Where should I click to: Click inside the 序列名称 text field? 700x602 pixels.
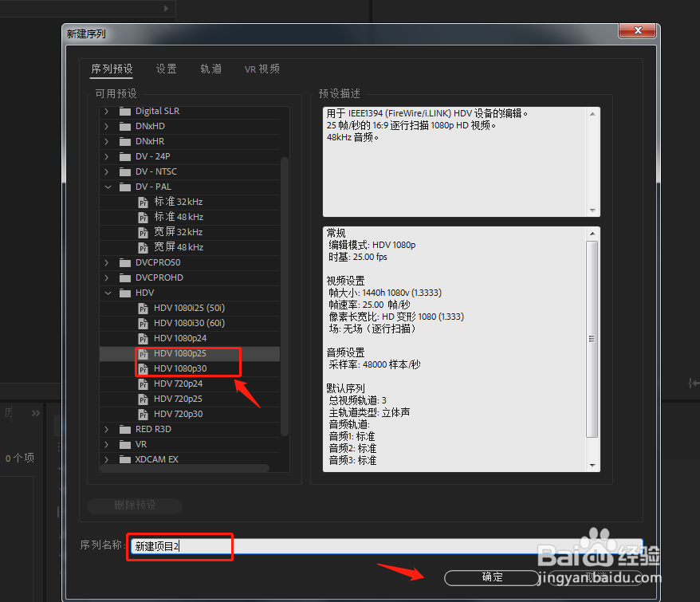(x=179, y=546)
